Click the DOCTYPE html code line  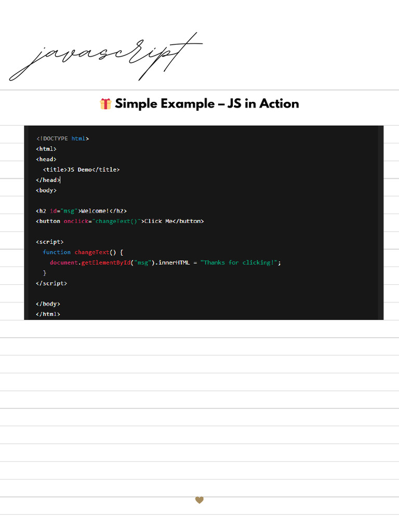pyautogui.click(x=62, y=138)
